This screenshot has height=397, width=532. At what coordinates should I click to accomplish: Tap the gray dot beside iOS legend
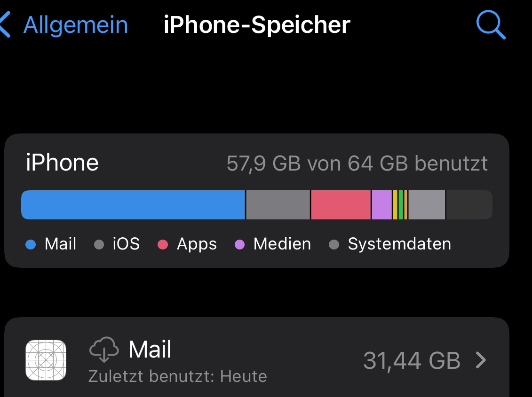click(x=99, y=244)
